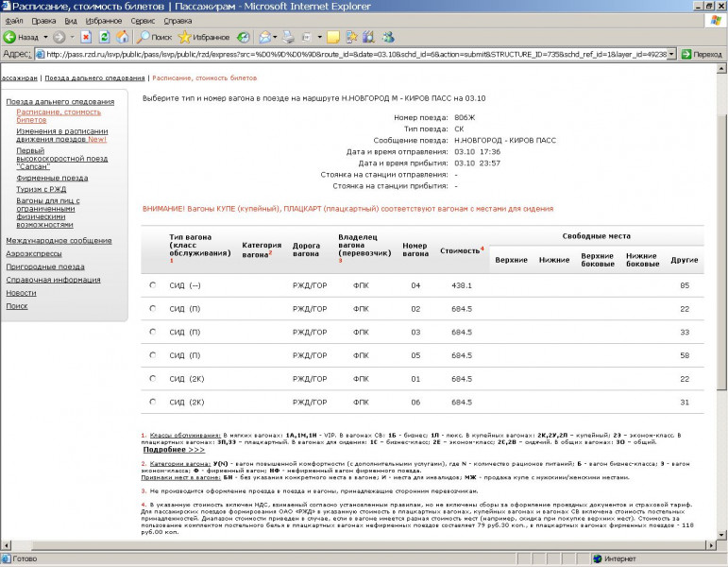Click the yellow note toolbar icon

point(333,37)
